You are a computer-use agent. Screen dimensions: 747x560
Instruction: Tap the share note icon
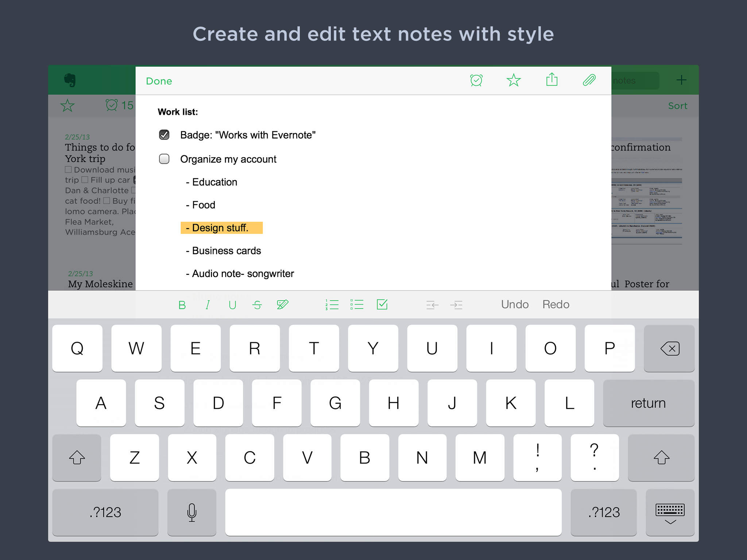tap(552, 79)
